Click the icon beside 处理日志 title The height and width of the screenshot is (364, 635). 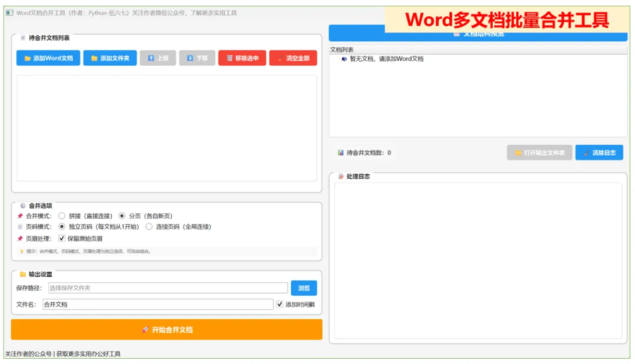click(x=340, y=176)
